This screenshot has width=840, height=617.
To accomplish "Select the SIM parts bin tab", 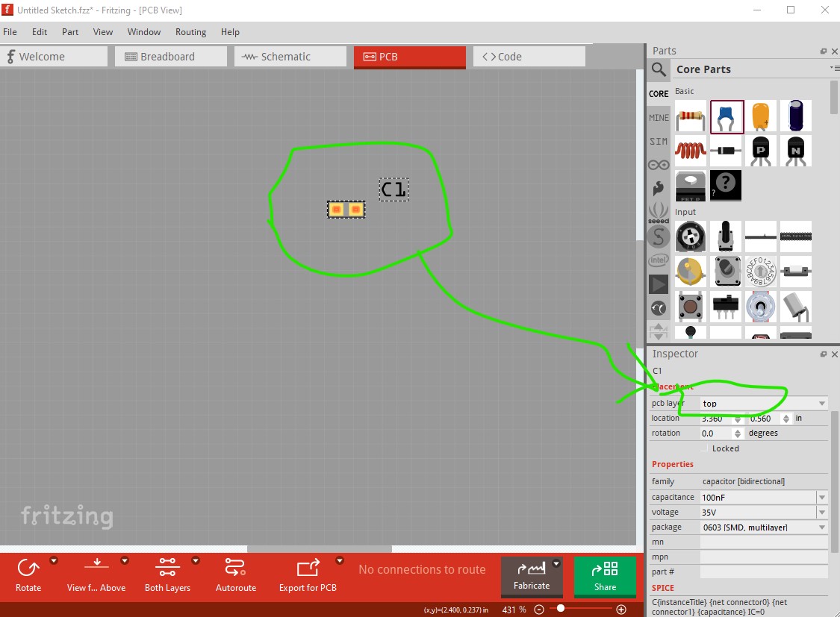I will 659,141.
